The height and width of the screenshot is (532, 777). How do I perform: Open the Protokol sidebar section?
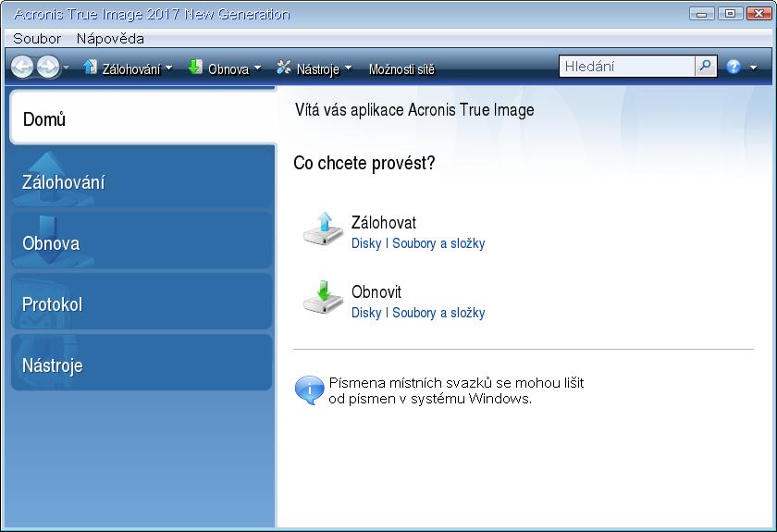tap(142, 303)
